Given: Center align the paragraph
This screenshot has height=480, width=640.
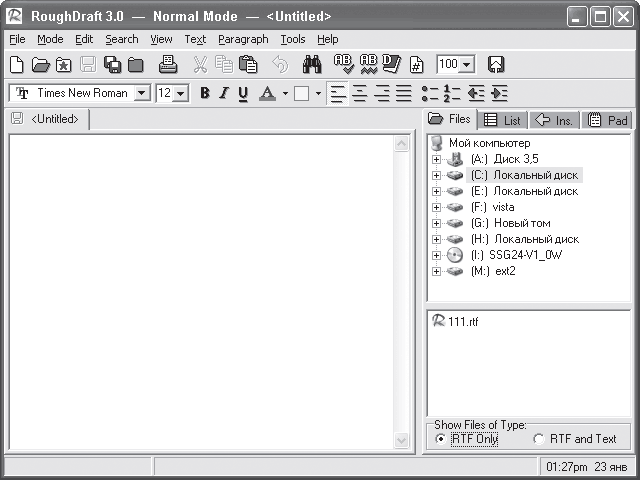Looking at the screenshot, I should [x=360, y=93].
